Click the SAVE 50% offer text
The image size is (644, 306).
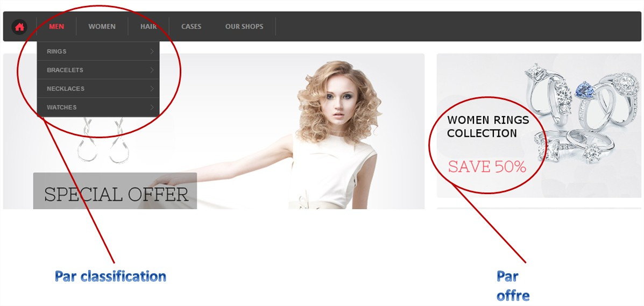(x=487, y=167)
